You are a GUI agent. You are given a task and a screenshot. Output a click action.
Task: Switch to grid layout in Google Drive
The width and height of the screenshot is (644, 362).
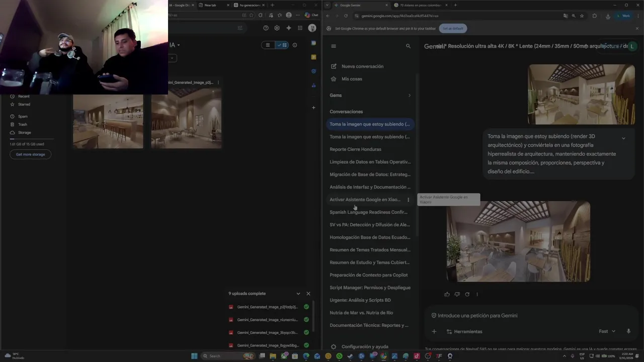(282, 45)
